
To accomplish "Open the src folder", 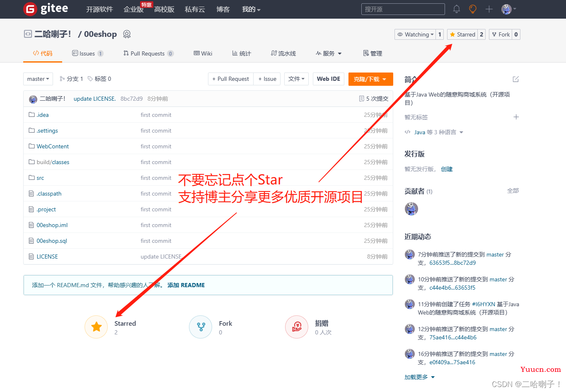I will coord(40,178).
